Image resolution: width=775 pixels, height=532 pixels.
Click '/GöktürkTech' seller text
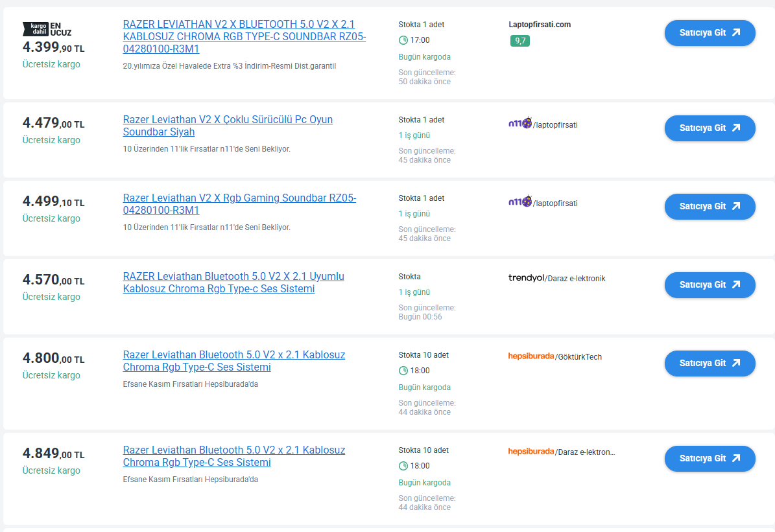point(578,356)
